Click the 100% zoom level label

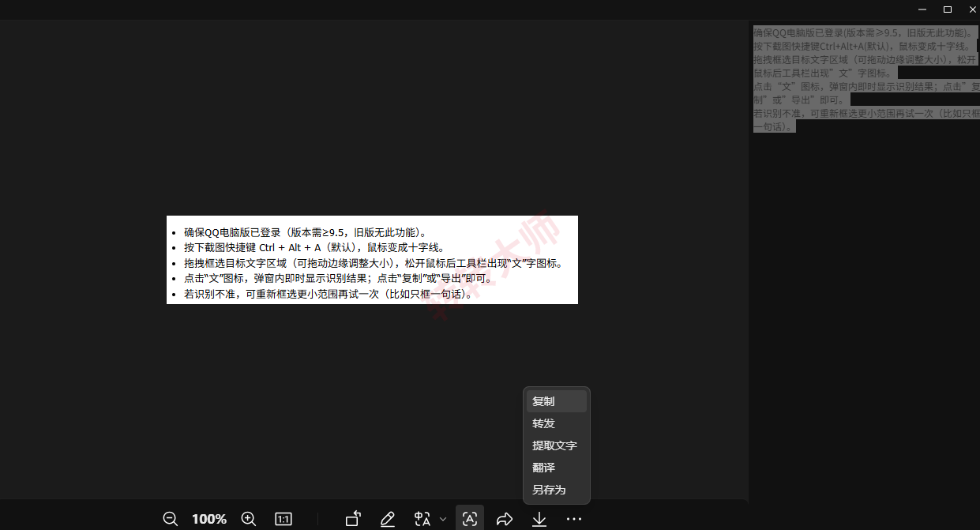(209, 519)
